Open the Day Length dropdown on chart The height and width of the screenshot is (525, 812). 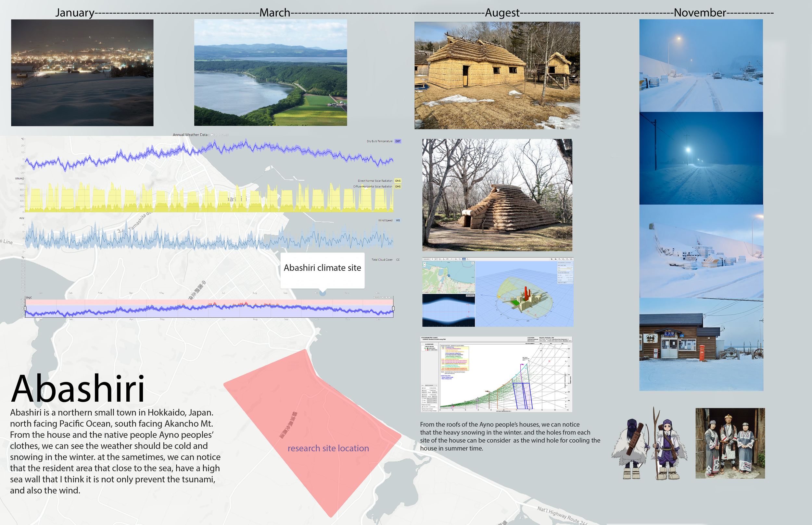point(470,296)
